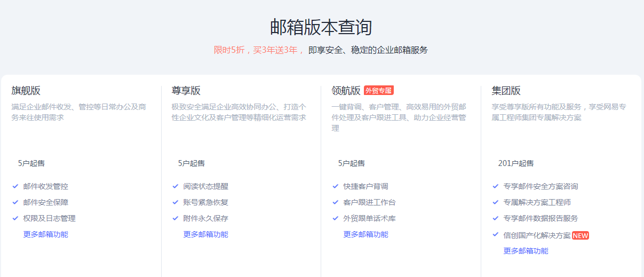Click the red NEW badge icon
Viewport: 644px width, 277px height.
pos(581,235)
